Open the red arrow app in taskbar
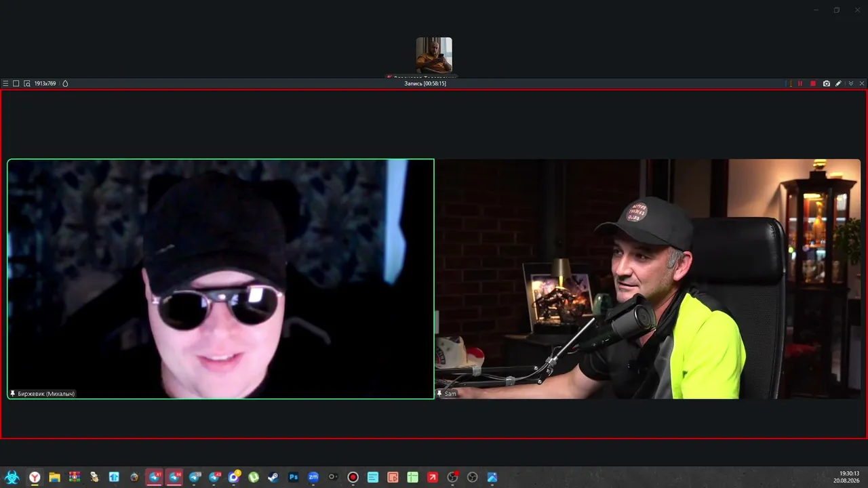Viewport: 868px width, 488px height. coord(433,477)
